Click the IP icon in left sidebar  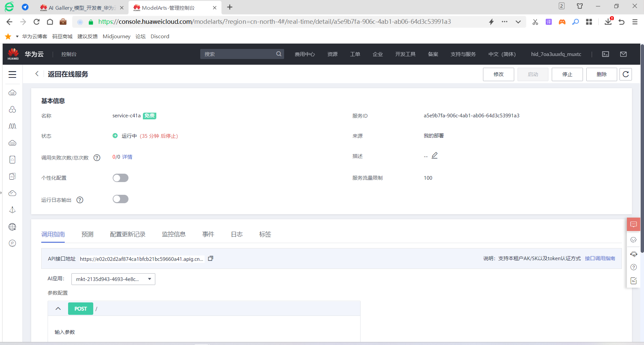click(12, 243)
